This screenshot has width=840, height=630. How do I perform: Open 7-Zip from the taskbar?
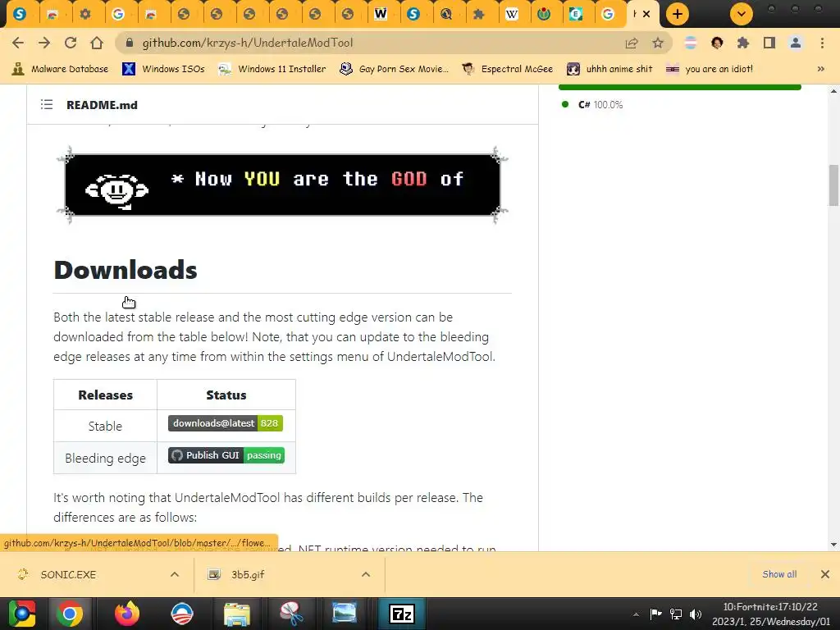[402, 614]
